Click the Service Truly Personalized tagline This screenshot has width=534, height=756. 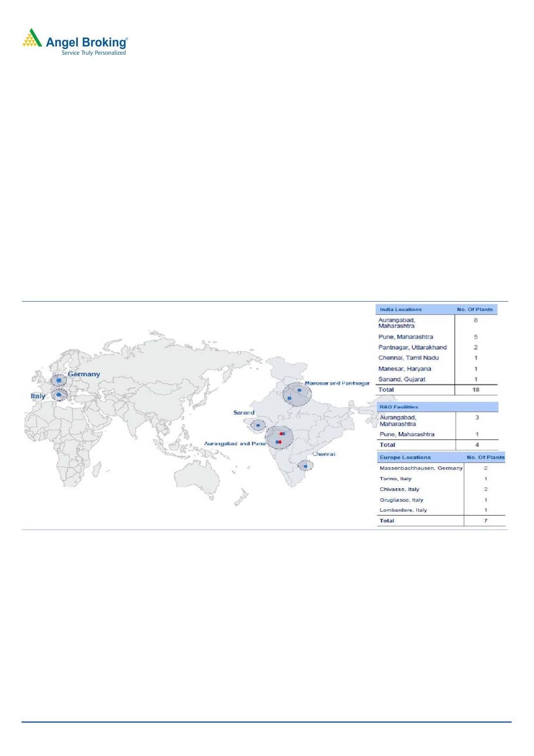pos(93,53)
